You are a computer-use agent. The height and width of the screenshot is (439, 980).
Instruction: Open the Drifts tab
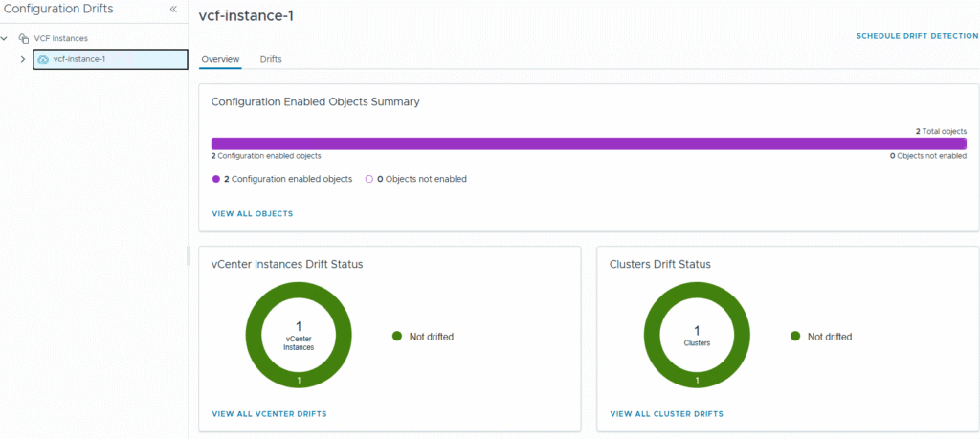271,59
